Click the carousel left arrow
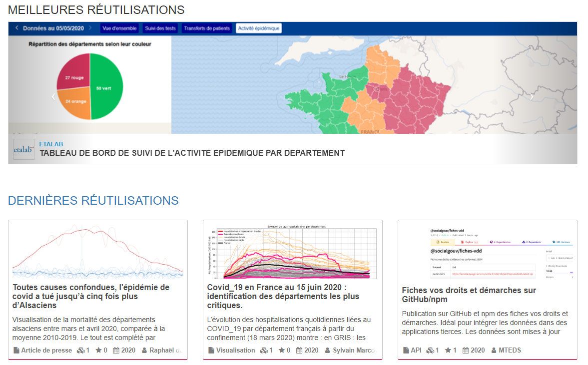588x365 pixels. (x=53, y=97)
